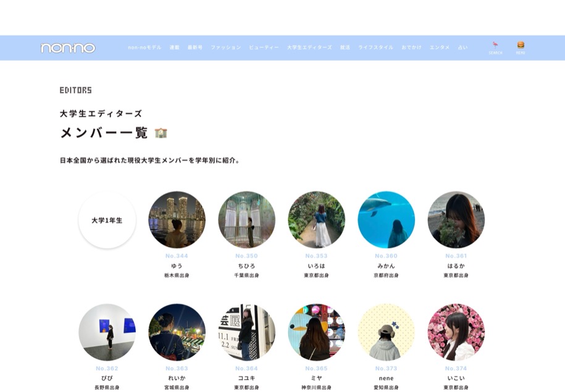This screenshot has width=565, height=392.
Task: Open ゆう's profile photo
Action: [177, 220]
